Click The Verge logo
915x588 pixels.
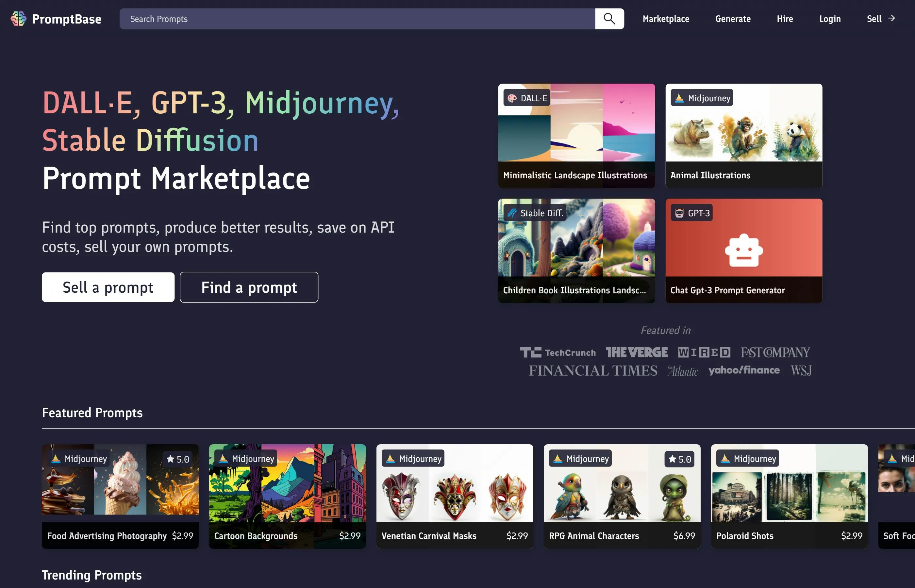pyautogui.click(x=637, y=352)
